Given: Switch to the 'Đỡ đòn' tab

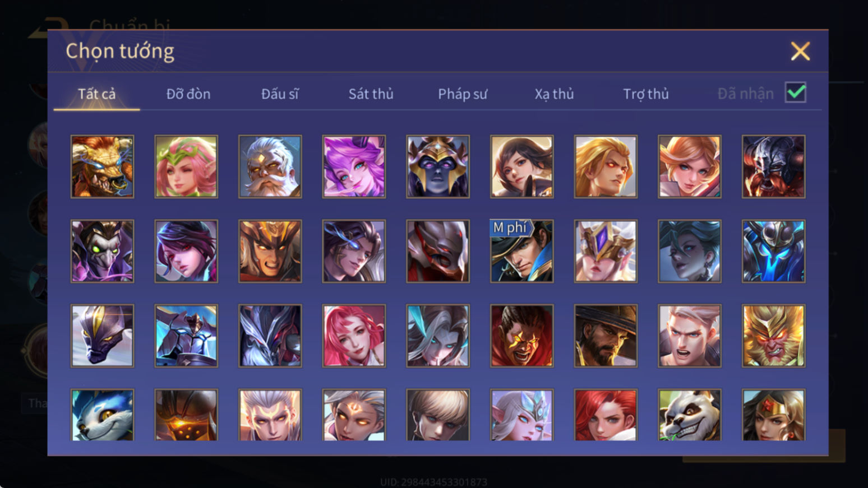Looking at the screenshot, I should point(188,94).
